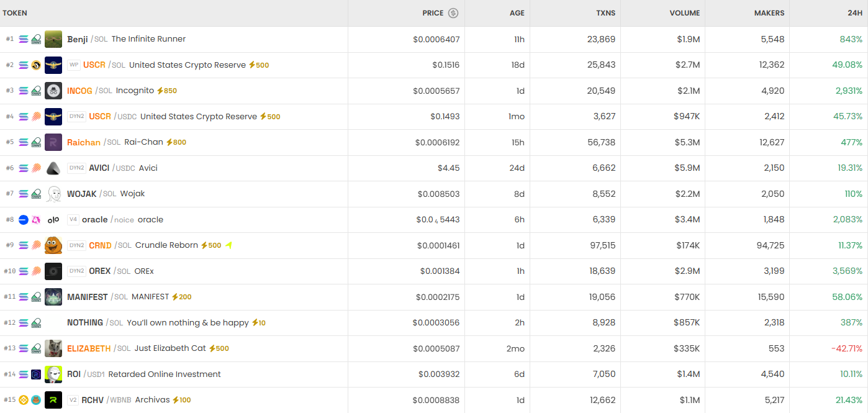Select the BNB chain icon on the RCHV row

tap(22, 400)
